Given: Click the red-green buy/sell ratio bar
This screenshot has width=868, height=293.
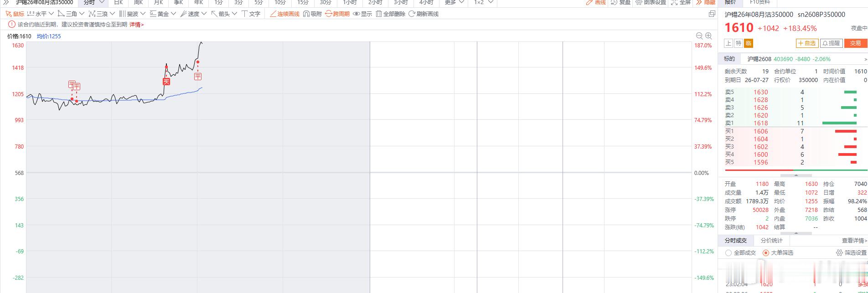Looking at the screenshot, I should click(x=796, y=170).
